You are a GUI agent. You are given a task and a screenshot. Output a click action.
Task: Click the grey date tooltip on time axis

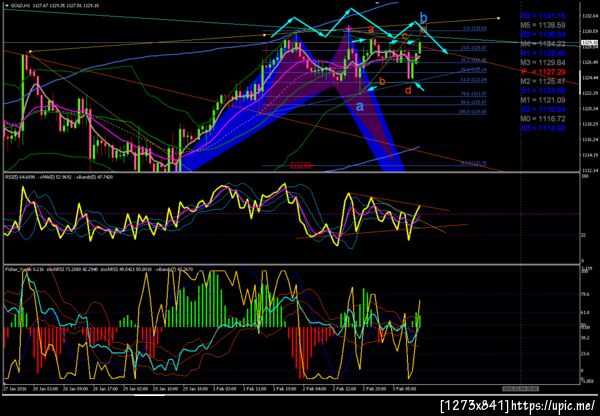pyautogui.click(x=520, y=389)
